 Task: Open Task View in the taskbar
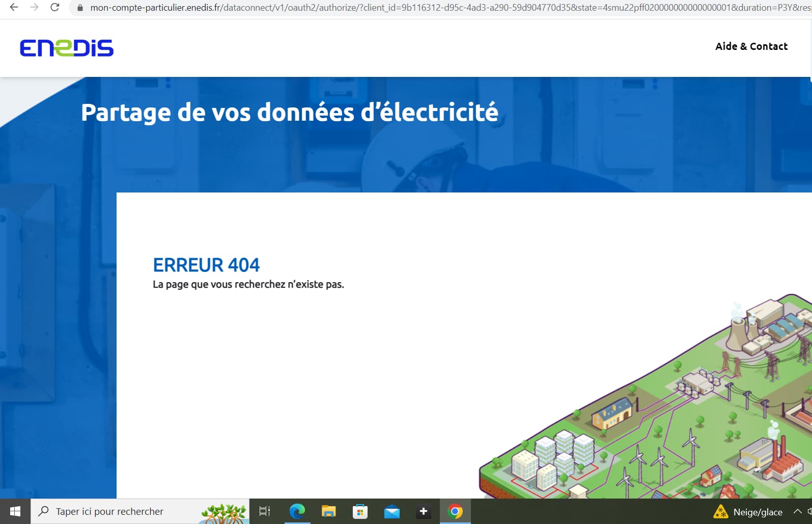(265, 511)
